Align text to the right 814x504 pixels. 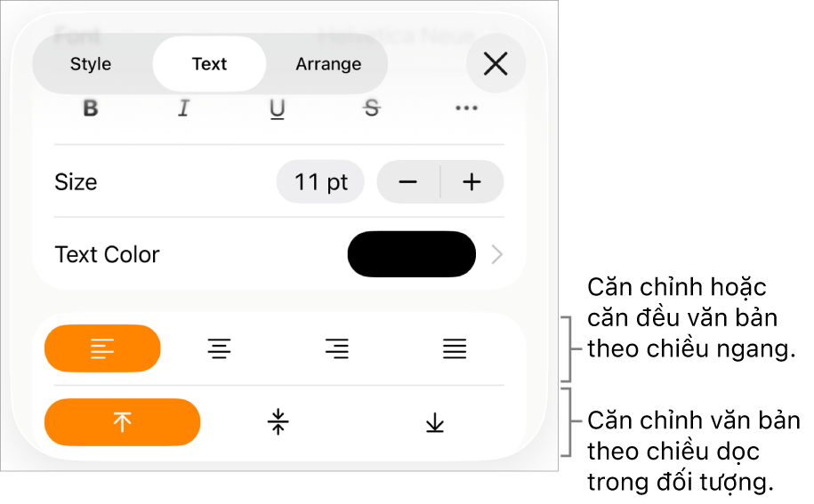pos(337,348)
